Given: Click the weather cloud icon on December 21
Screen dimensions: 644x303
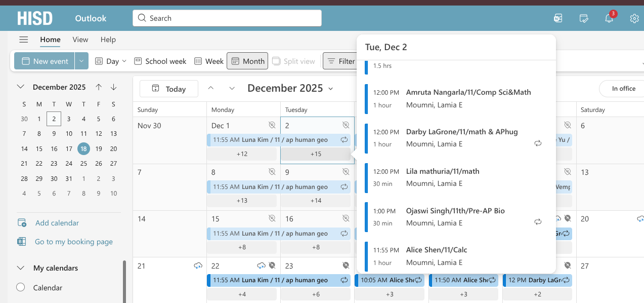Looking at the screenshot, I should click(x=198, y=266).
